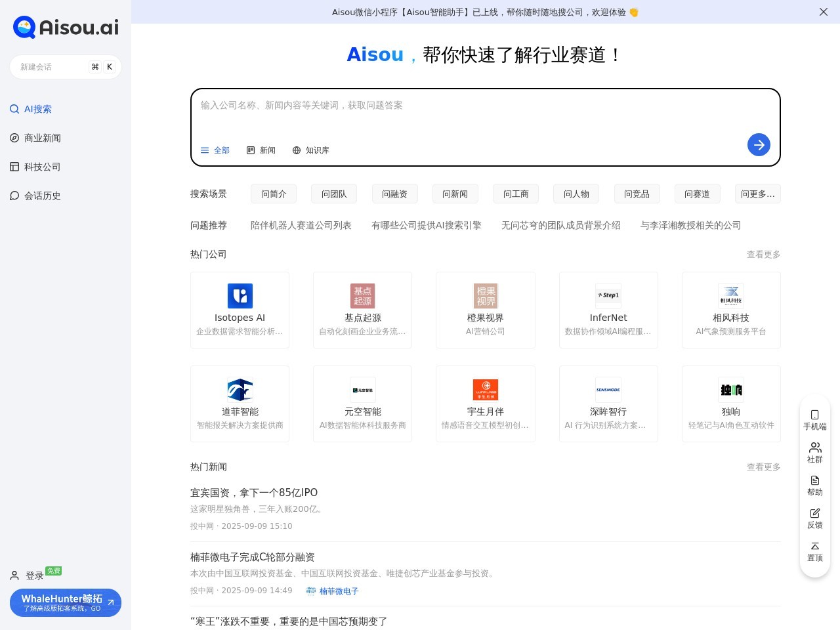Image resolution: width=840 pixels, height=630 pixels.
Task: Click the 问简介 scenario chip
Action: (274, 194)
